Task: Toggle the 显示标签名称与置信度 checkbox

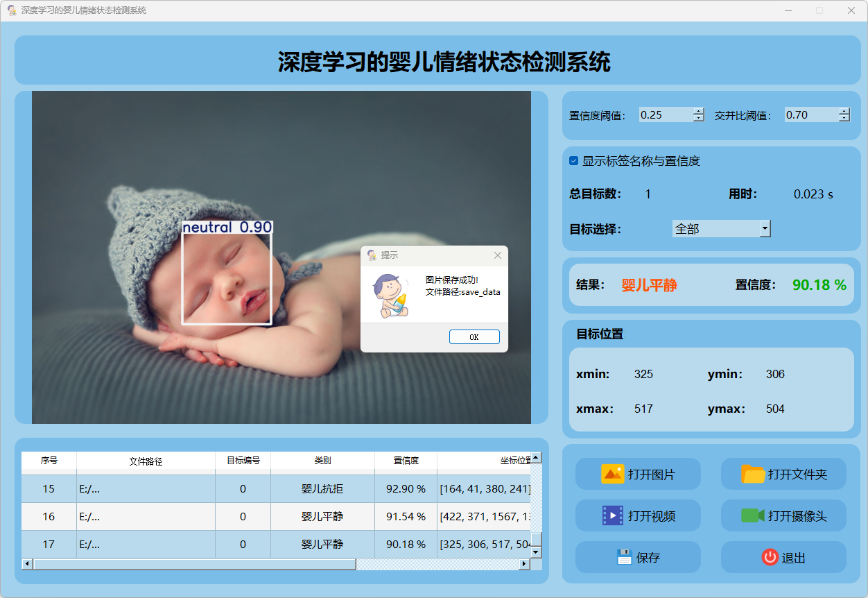Action: pyautogui.click(x=573, y=161)
